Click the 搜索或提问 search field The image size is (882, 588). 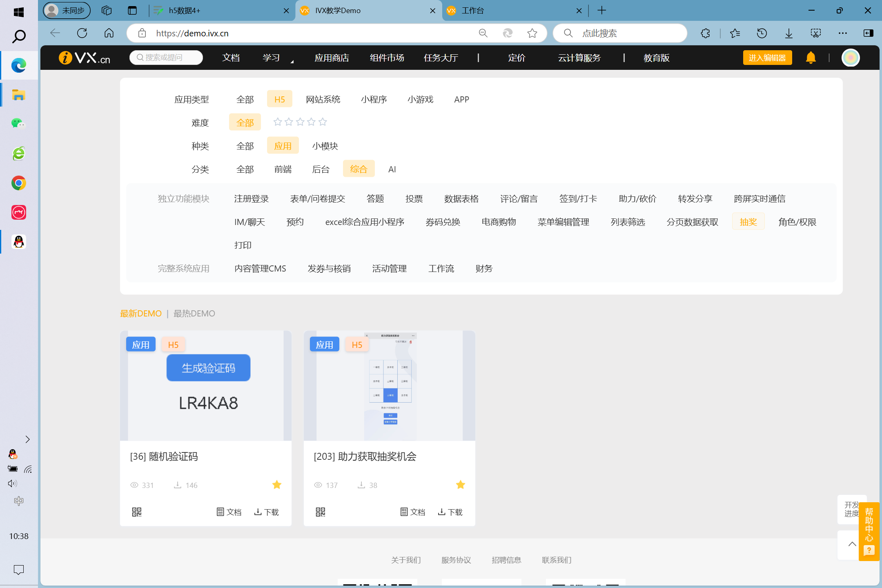click(166, 58)
